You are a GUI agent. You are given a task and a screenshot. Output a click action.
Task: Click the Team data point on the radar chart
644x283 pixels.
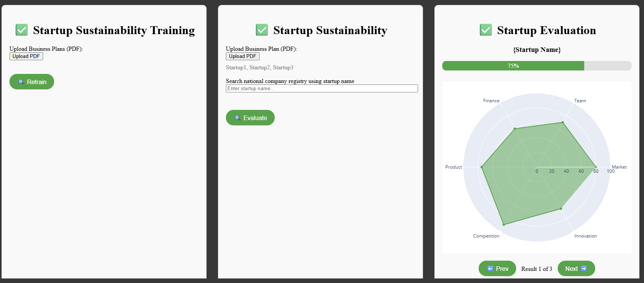point(563,122)
